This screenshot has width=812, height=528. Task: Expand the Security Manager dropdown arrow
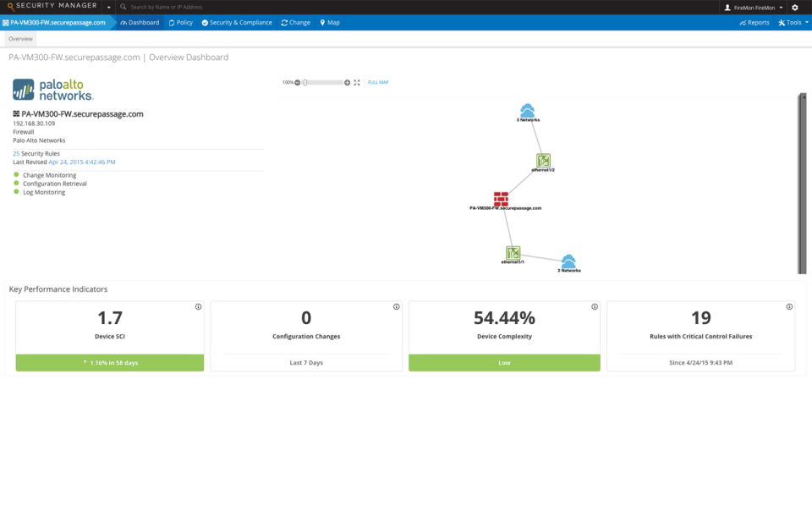pyautogui.click(x=107, y=8)
